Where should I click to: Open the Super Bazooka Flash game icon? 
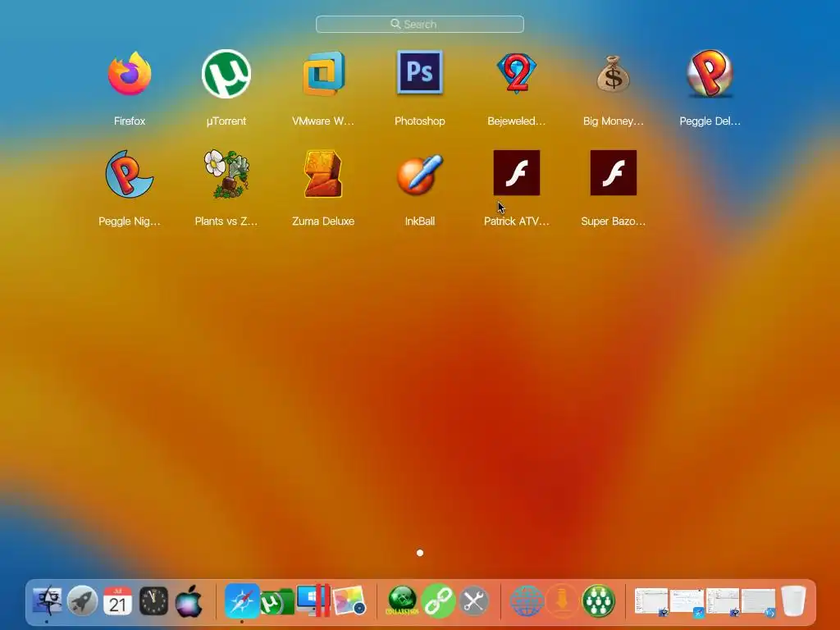[614, 172]
